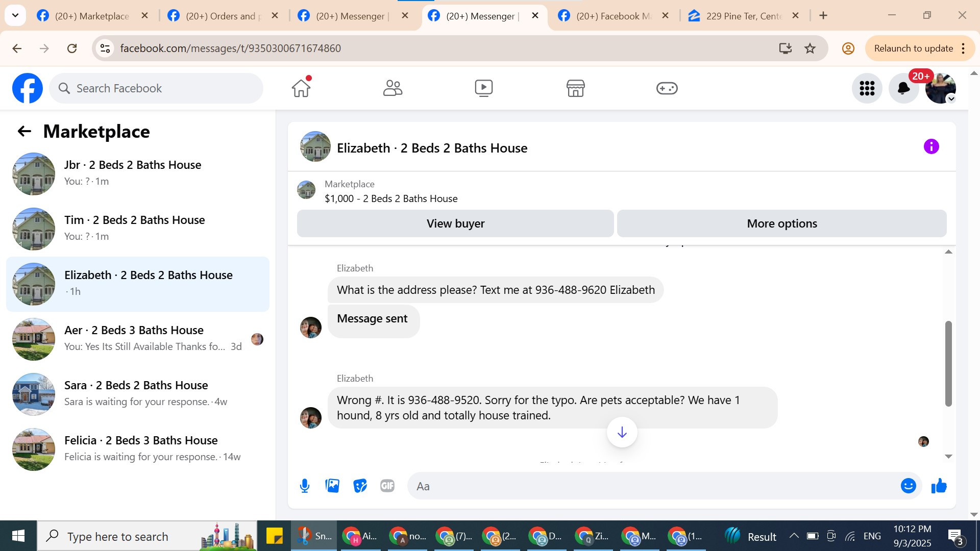Open Sticky Notes on the taskbar
The image size is (980, 551).
(x=274, y=536)
